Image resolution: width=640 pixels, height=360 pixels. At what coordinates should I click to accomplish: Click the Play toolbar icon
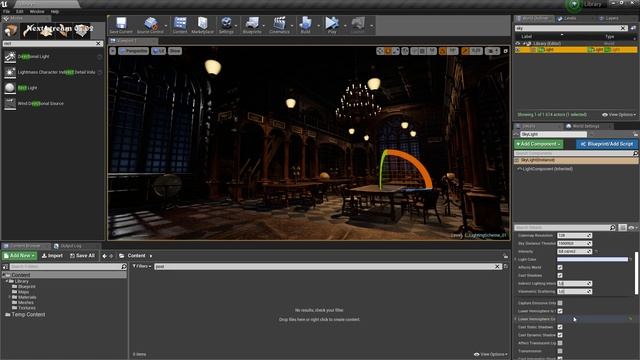point(332,23)
